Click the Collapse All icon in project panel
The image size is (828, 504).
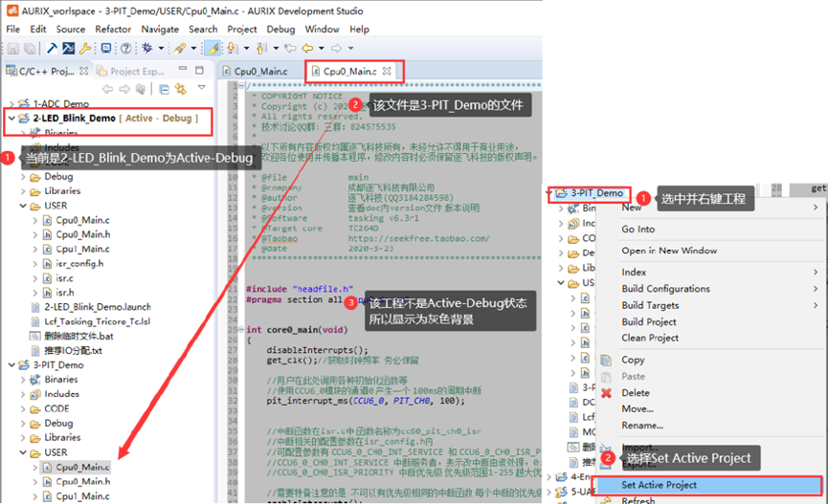(x=165, y=89)
